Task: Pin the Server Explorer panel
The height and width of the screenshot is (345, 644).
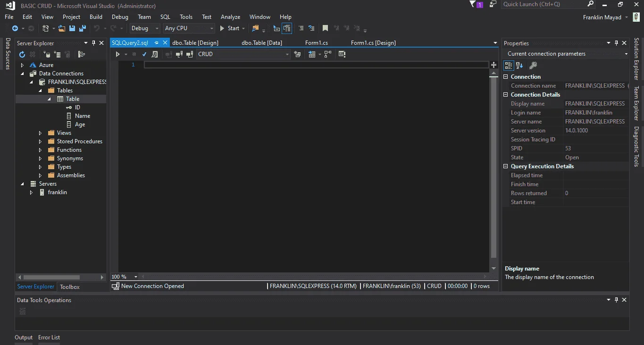Action: [x=93, y=43]
